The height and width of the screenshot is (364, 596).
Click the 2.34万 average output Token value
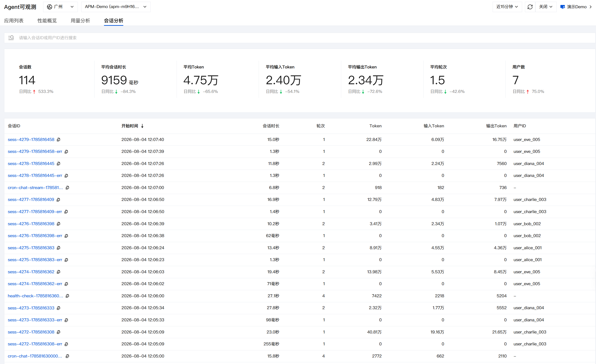pos(366,80)
